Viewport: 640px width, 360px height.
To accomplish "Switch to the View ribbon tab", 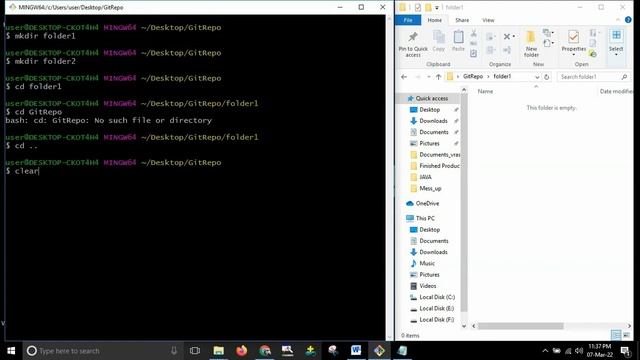I will click(x=488, y=20).
